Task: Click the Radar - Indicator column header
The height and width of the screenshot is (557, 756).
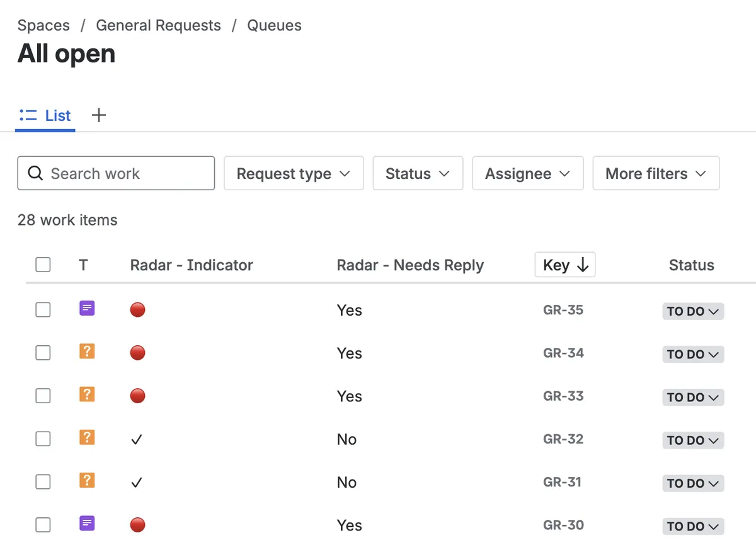Action: (x=192, y=265)
